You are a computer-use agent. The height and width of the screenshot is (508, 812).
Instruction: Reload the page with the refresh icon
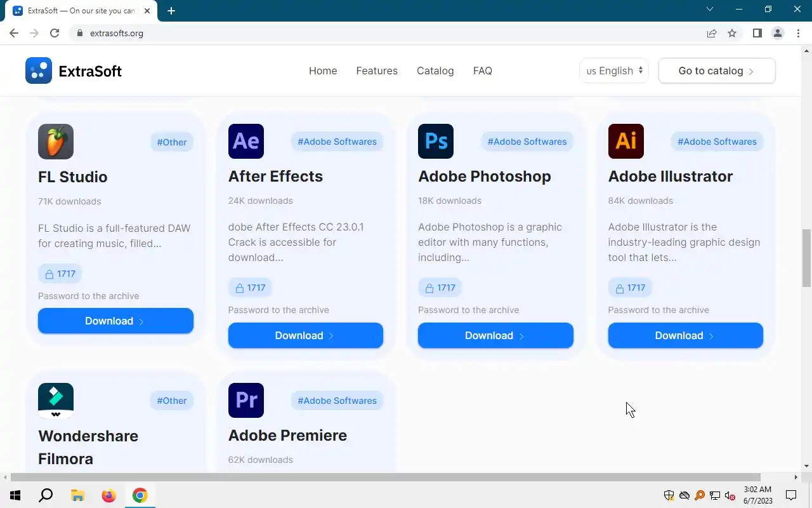point(55,33)
